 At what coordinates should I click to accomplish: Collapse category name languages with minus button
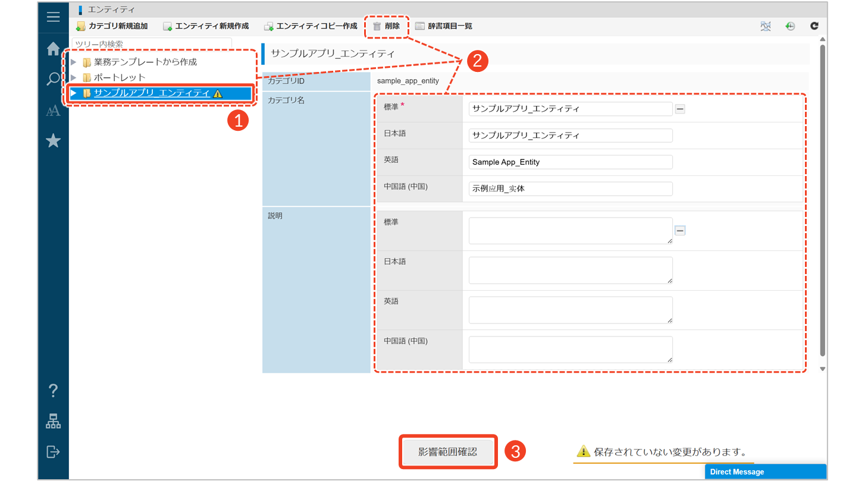[680, 109]
